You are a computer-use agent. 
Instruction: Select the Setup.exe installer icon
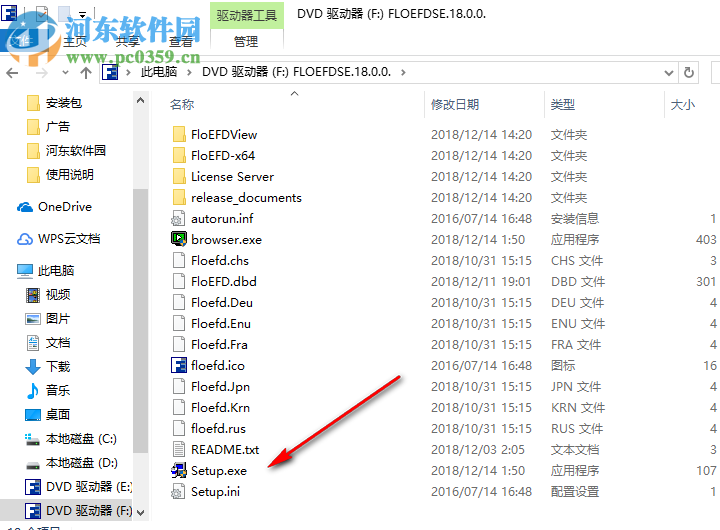(x=179, y=470)
